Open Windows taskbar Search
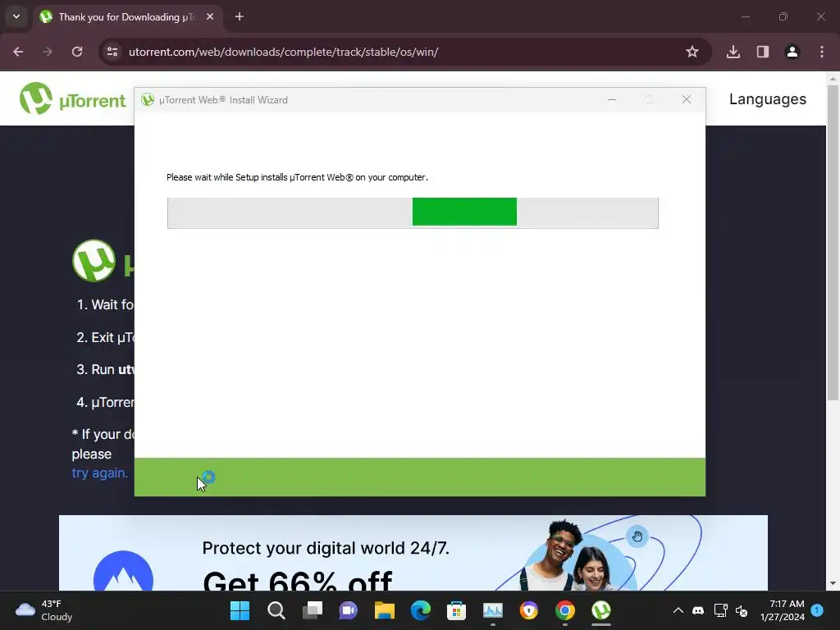 tap(276, 610)
